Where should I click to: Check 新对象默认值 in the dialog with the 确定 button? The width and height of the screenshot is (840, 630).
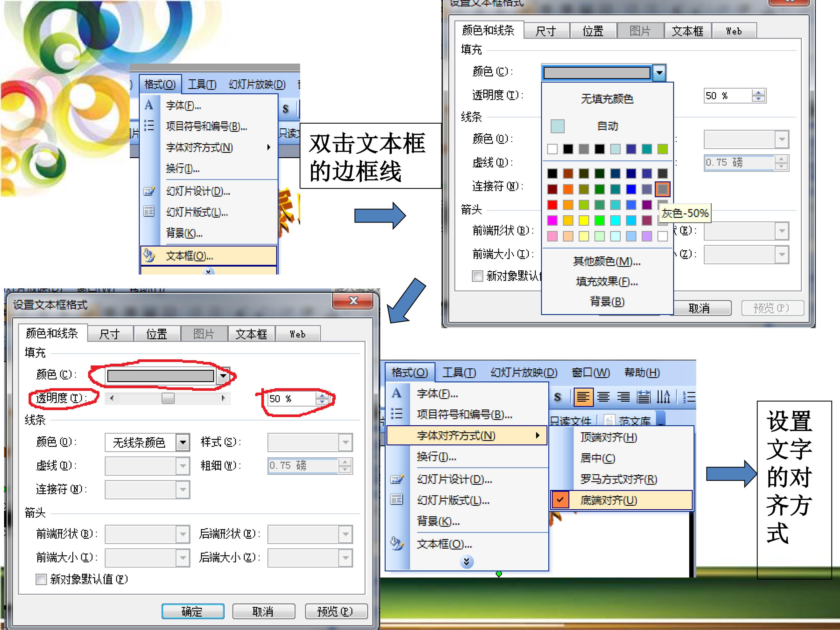pyautogui.click(x=41, y=580)
